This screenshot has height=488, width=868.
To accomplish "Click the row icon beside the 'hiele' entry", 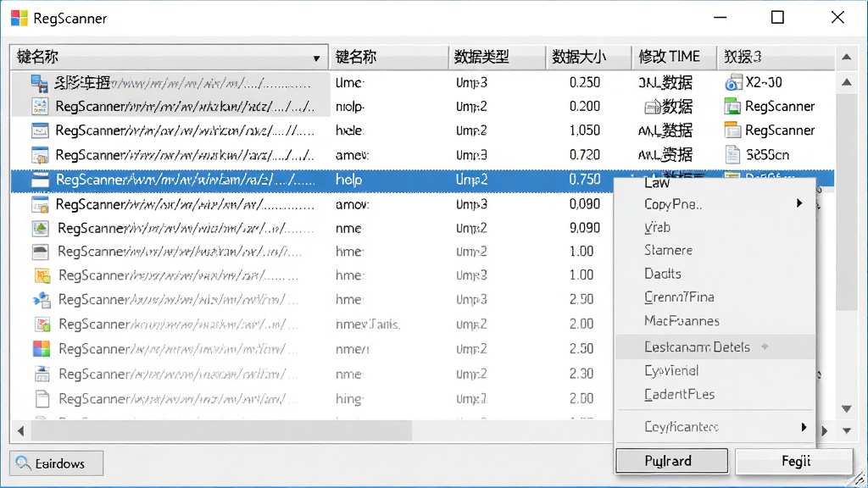I will click(40, 130).
